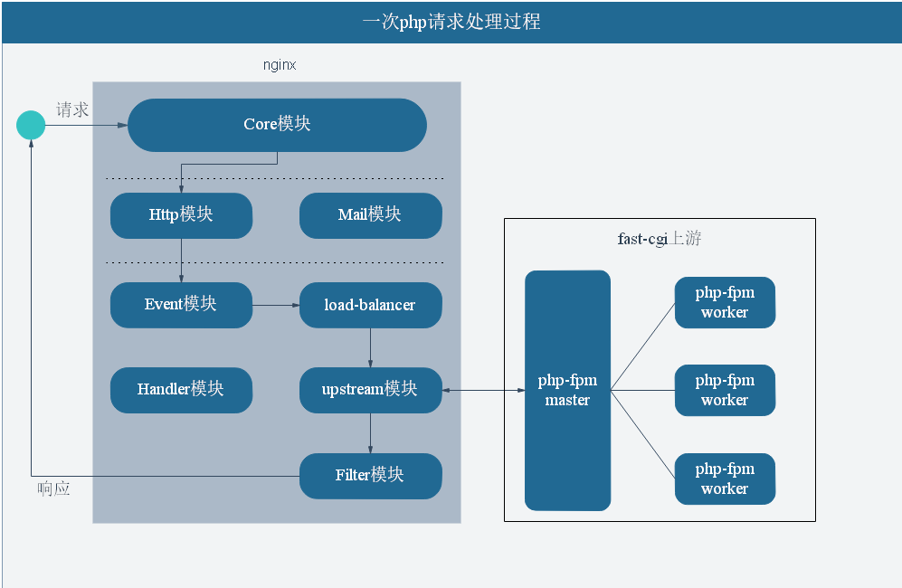Select the bottom php-fpm worker node
The width and height of the screenshot is (902, 588).
pyautogui.click(x=725, y=479)
